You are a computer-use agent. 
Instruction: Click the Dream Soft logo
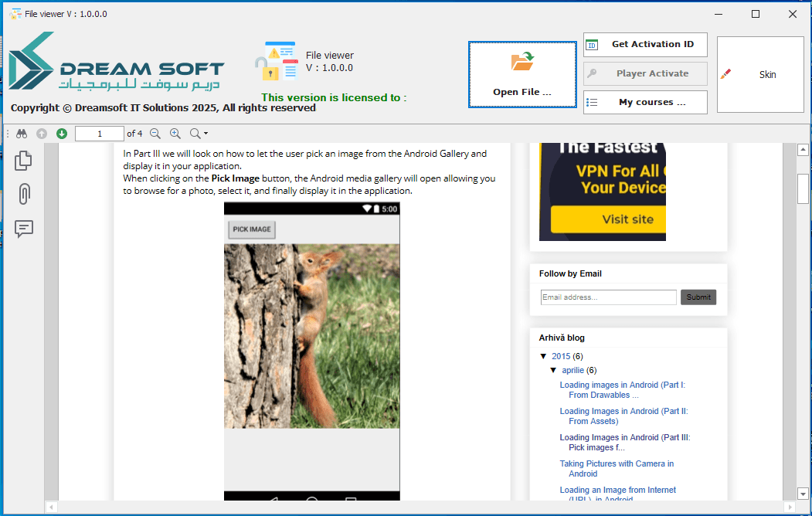click(117, 61)
